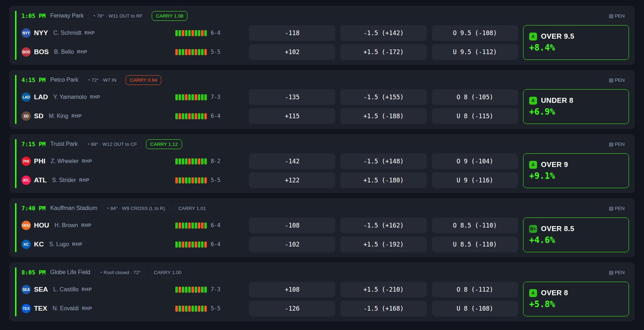This screenshot has height=330, width=644.
Task: Click the B+ grade badge on OVER 8.5
Action: (533, 229)
